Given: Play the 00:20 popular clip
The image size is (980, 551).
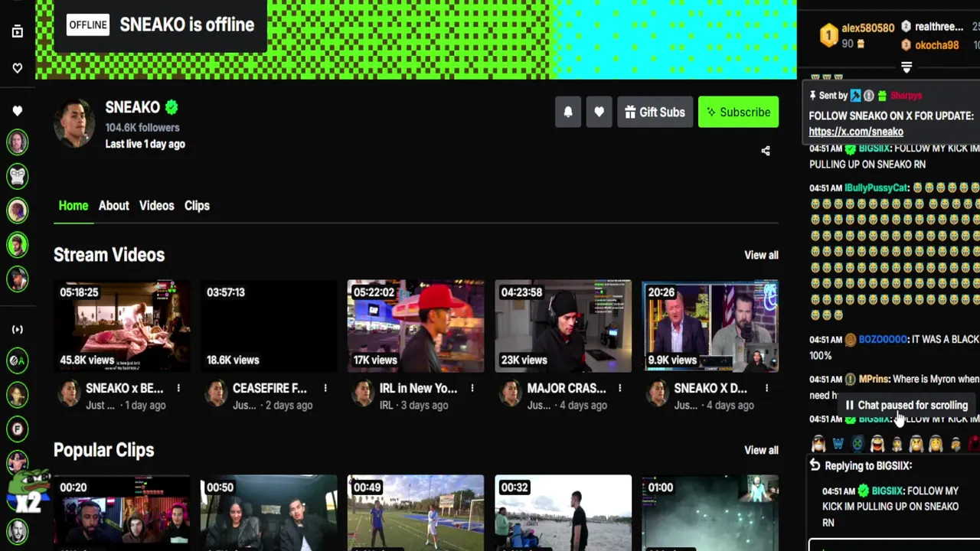Looking at the screenshot, I should [122, 513].
